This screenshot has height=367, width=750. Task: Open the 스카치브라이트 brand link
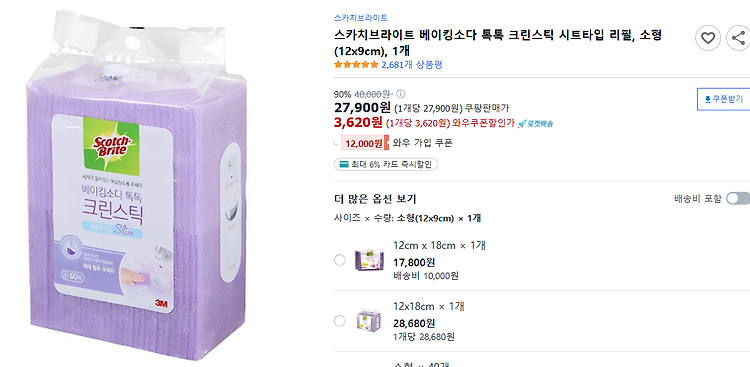click(361, 18)
